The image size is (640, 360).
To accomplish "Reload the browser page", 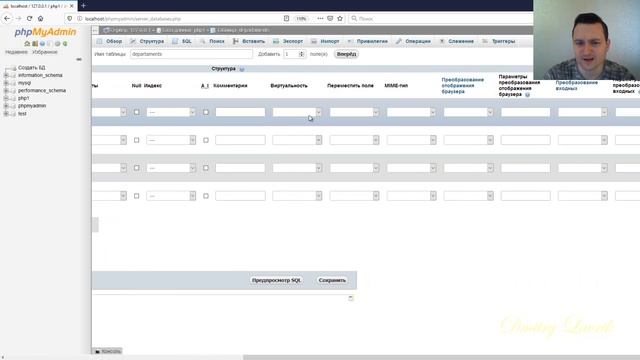I will tap(29, 18).
